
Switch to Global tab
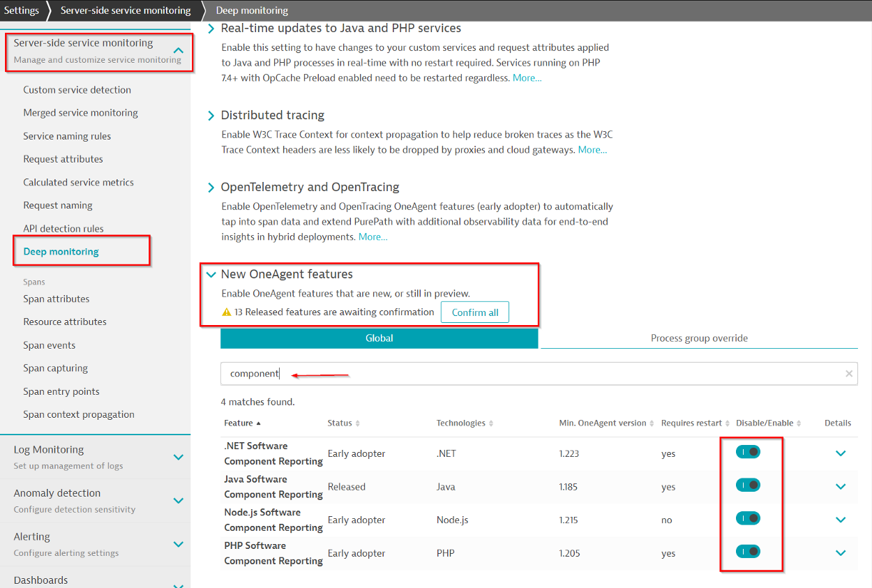point(379,338)
